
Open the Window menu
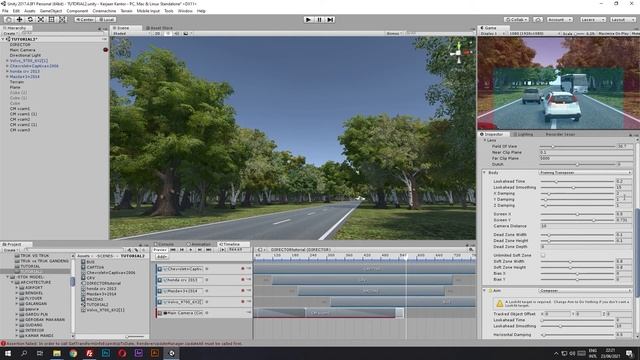point(185,11)
